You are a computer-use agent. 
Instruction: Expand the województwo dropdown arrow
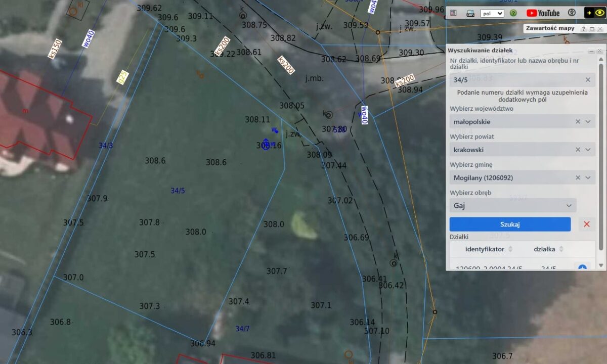pos(588,122)
